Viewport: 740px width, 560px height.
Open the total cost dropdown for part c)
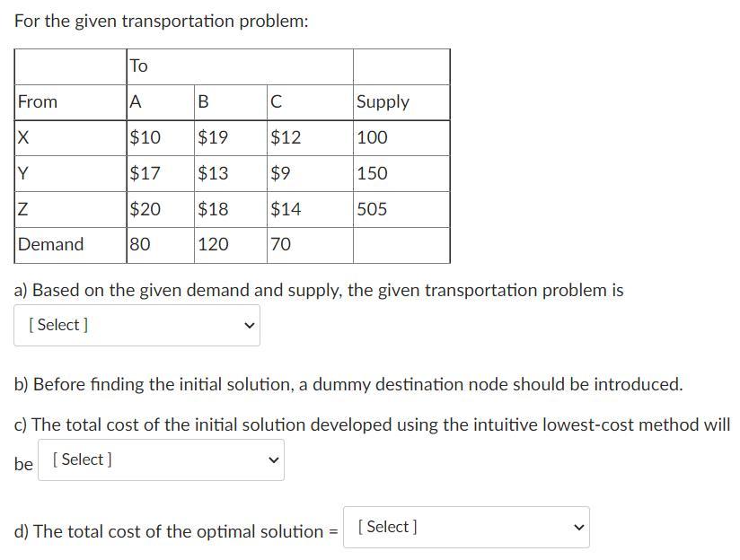pos(160,459)
